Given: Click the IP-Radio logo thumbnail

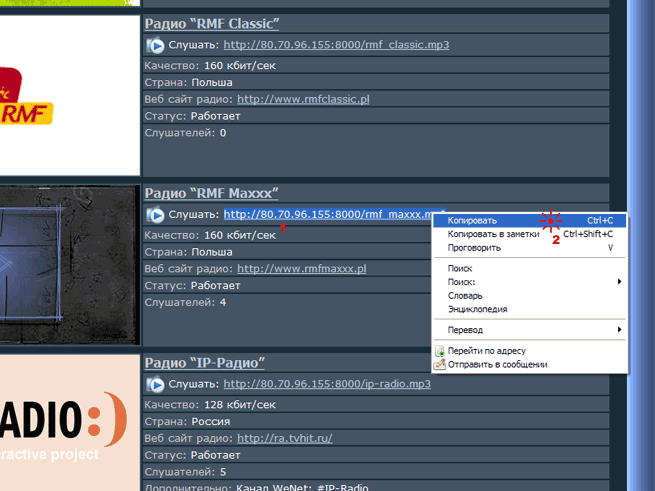Looking at the screenshot, I should [69, 423].
